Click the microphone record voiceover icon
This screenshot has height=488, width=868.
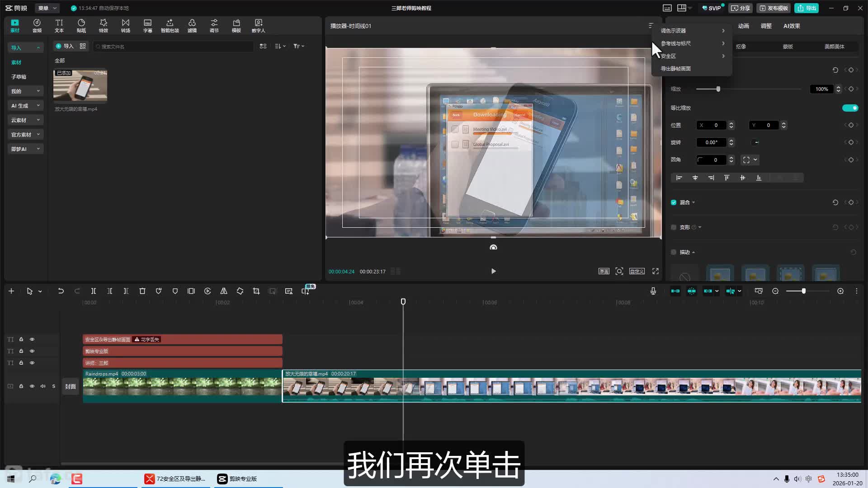point(653,291)
